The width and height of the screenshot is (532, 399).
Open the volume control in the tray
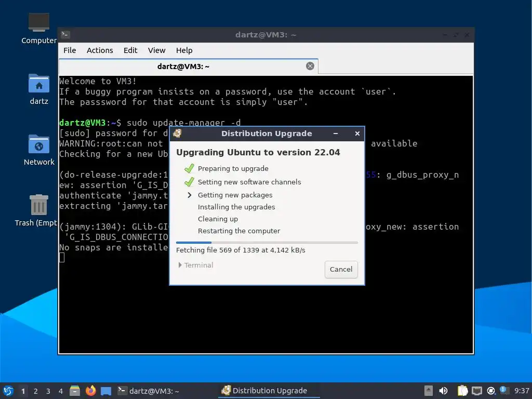click(443, 391)
